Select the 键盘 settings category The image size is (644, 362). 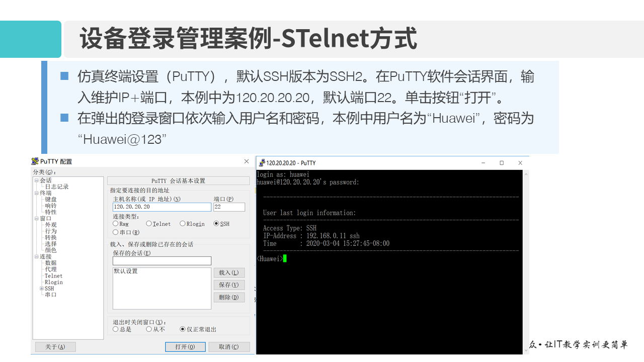coord(50,199)
